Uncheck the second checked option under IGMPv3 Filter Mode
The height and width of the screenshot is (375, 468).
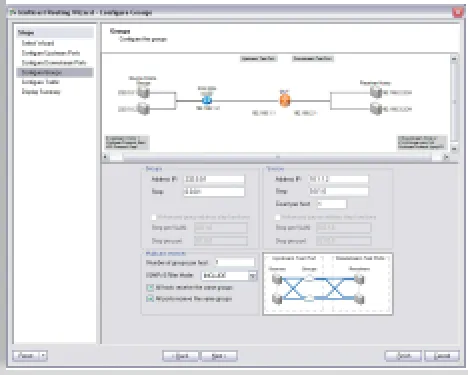[150, 299]
